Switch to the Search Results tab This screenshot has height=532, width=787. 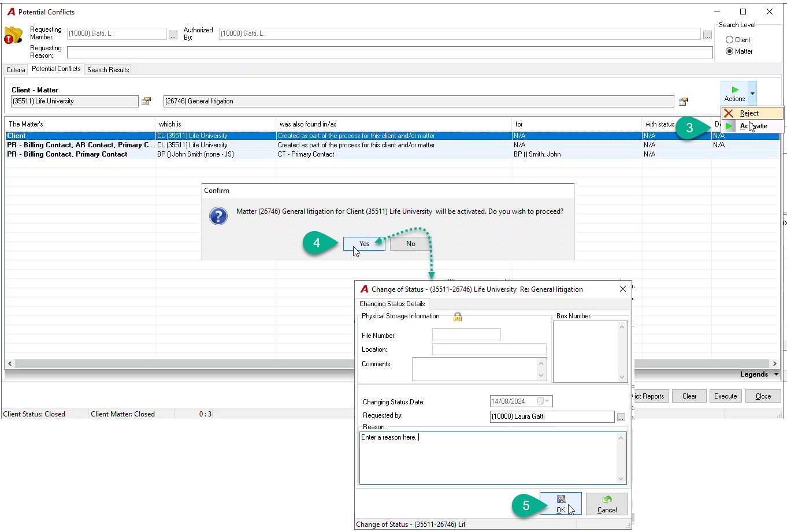[108, 70]
